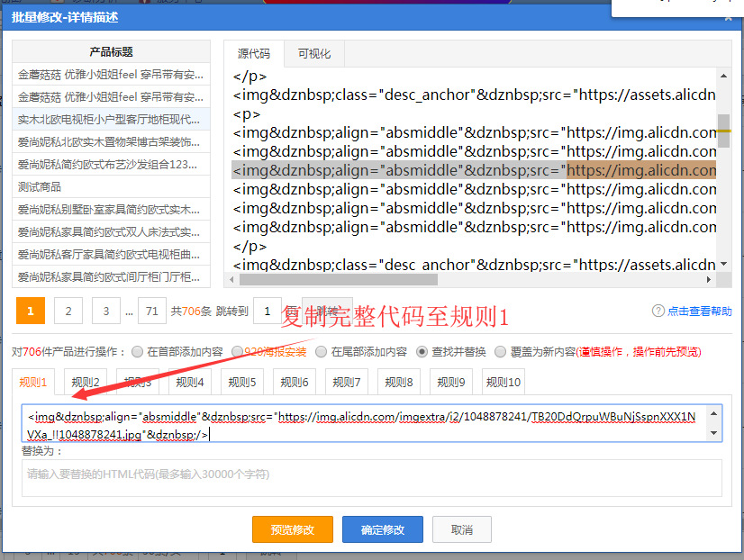Open the 规则10 tab
744x560 pixels.
click(504, 382)
